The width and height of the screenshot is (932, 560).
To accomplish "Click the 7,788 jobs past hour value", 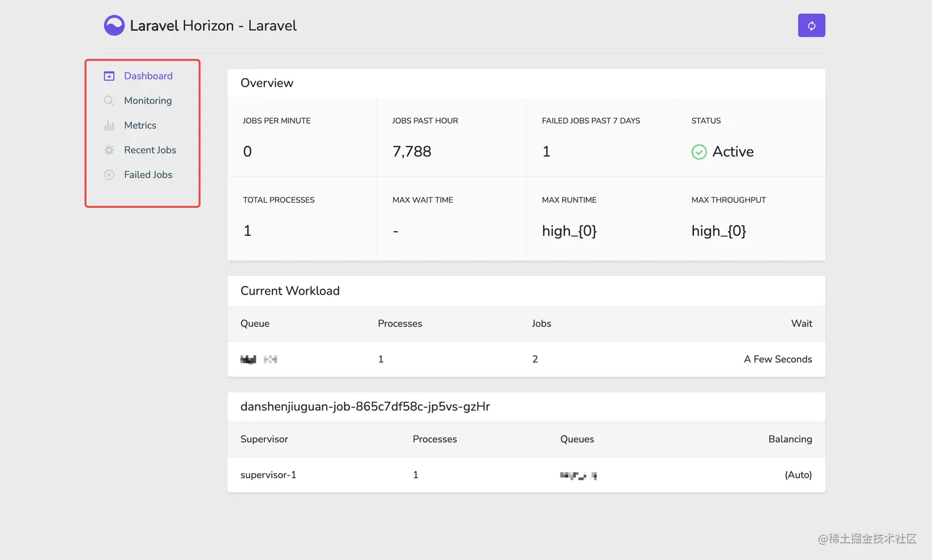I will [412, 152].
